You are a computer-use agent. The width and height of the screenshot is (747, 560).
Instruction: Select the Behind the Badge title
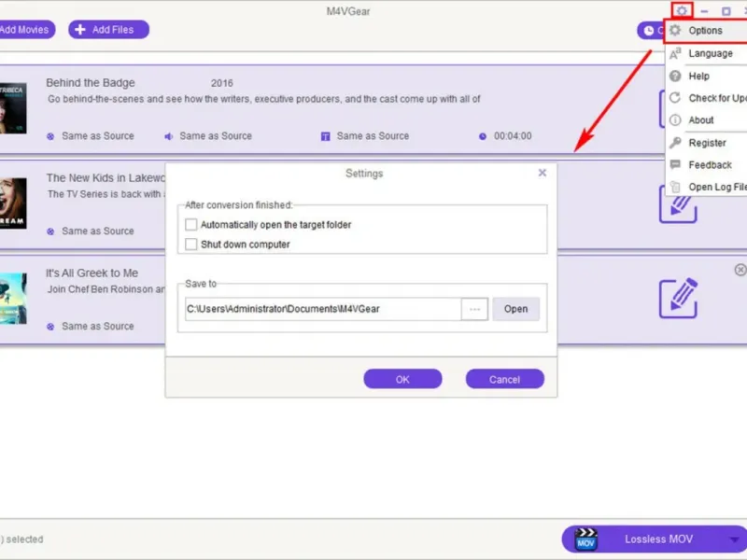[91, 83]
